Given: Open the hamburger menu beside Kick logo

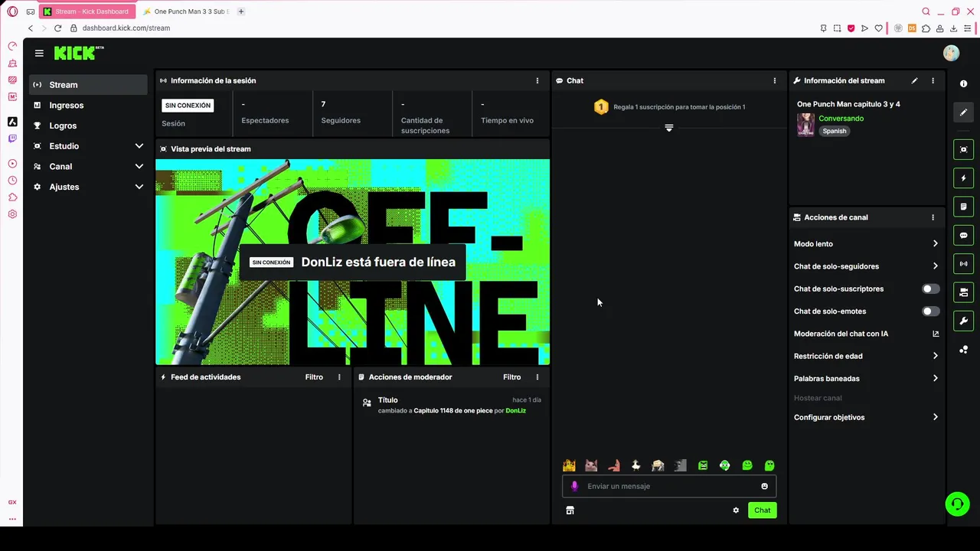Looking at the screenshot, I should pos(39,53).
